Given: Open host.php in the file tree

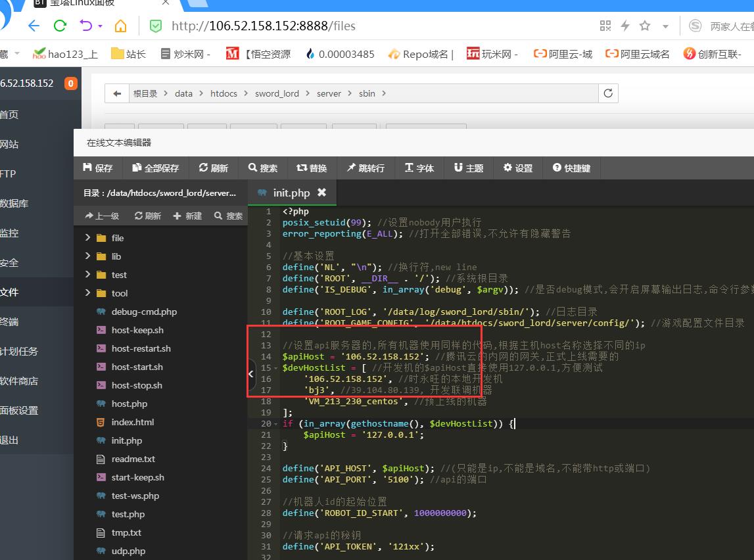Looking at the screenshot, I should (x=129, y=404).
